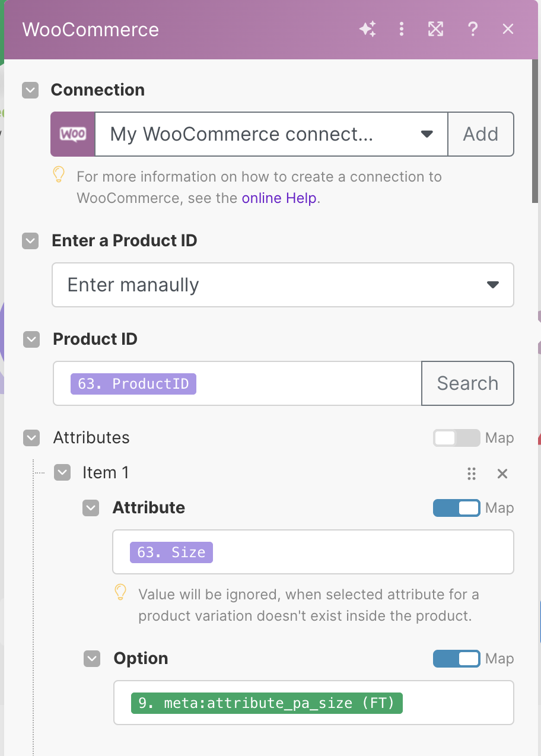Remove Item 1 with the X icon
541x756 pixels.
coord(502,474)
